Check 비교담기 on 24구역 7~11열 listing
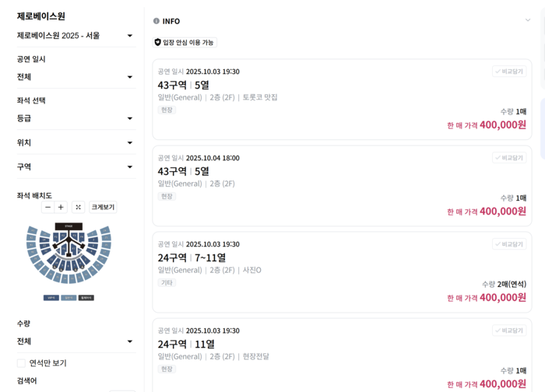This screenshot has height=392, width=545. pyautogui.click(x=509, y=244)
